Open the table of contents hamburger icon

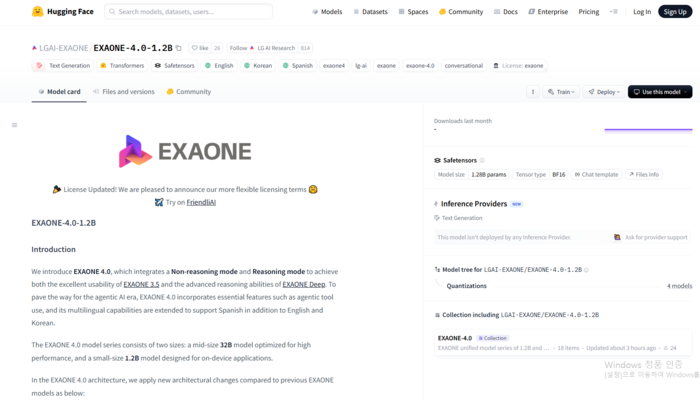14,125
